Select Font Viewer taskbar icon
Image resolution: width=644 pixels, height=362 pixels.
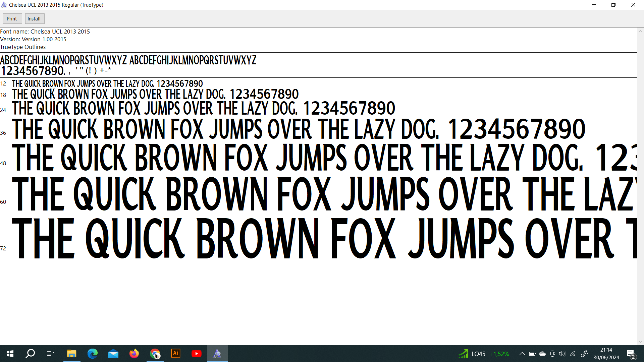click(217, 354)
